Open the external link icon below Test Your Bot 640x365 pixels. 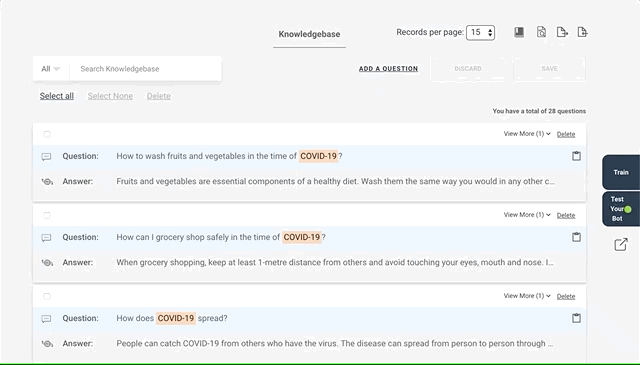[621, 245]
